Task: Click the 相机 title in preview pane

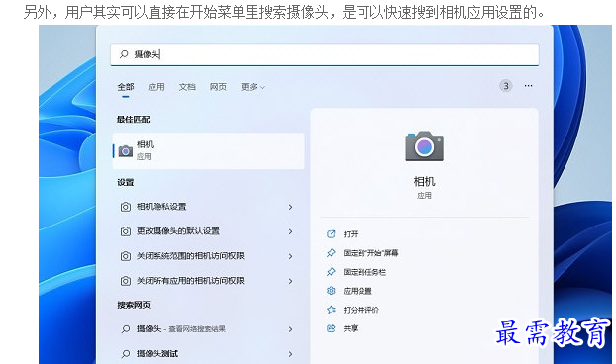Action: coord(424,182)
